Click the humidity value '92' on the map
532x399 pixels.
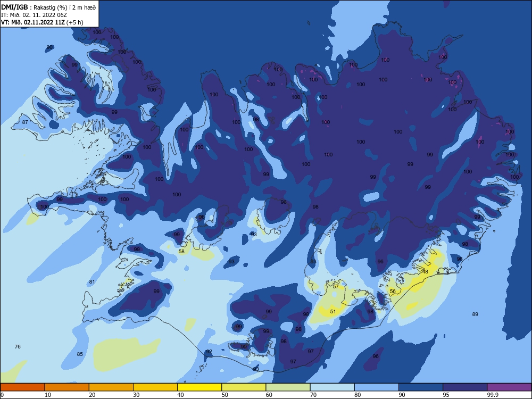coord(209,352)
